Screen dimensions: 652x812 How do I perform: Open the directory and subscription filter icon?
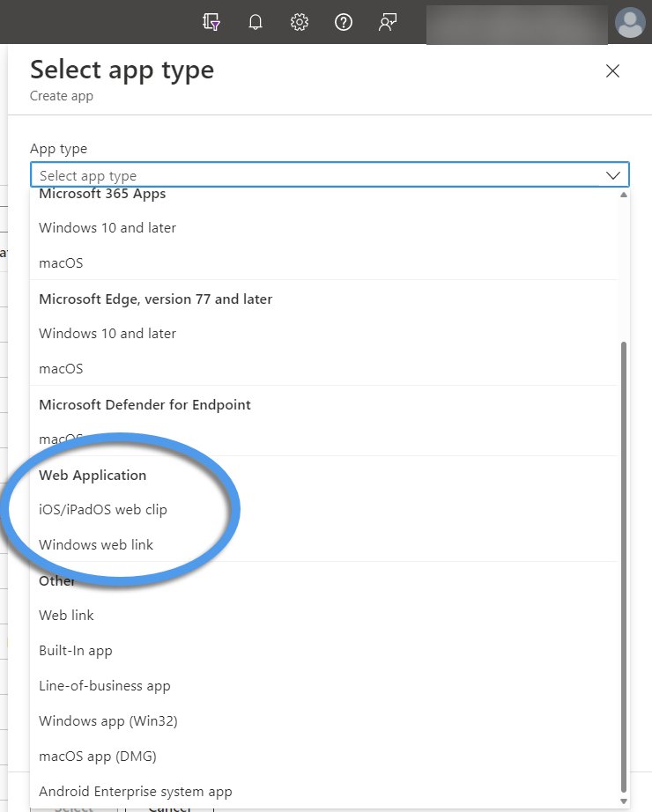(211, 22)
